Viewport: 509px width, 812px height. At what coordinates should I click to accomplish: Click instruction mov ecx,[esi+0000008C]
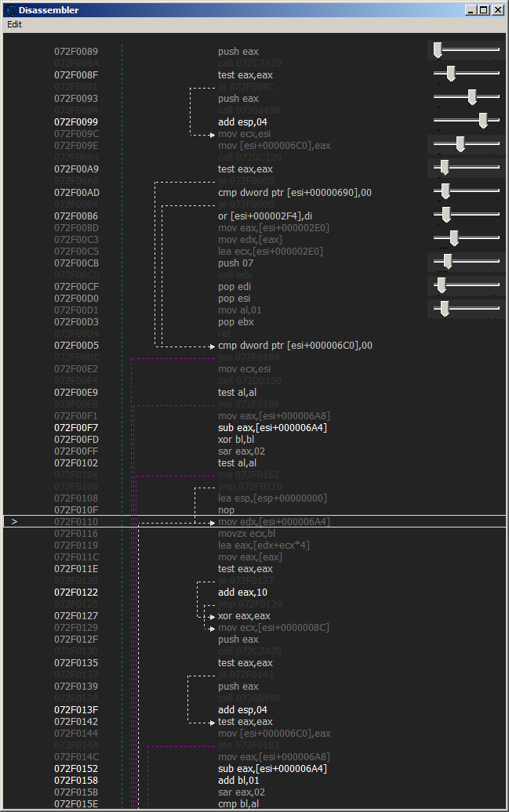[273, 628]
